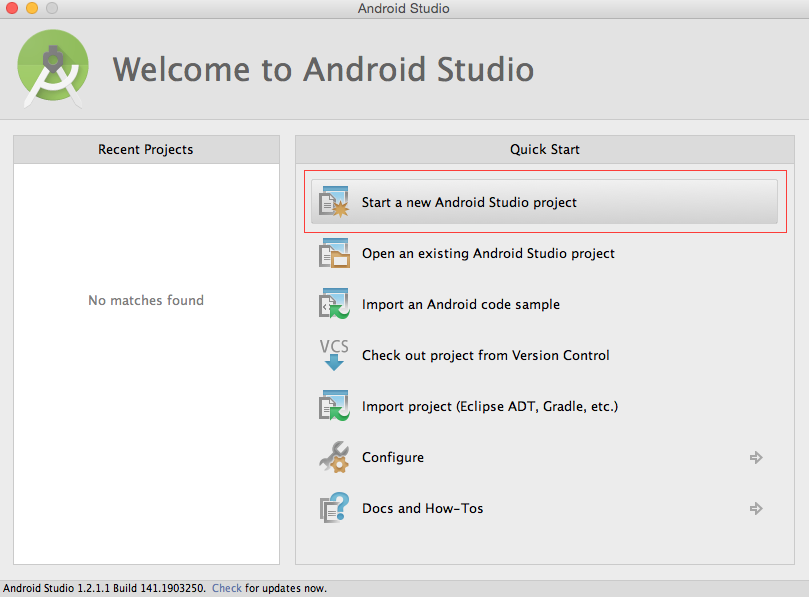Select Import project (Eclipse ADT, Gradle, etc.)

point(490,407)
